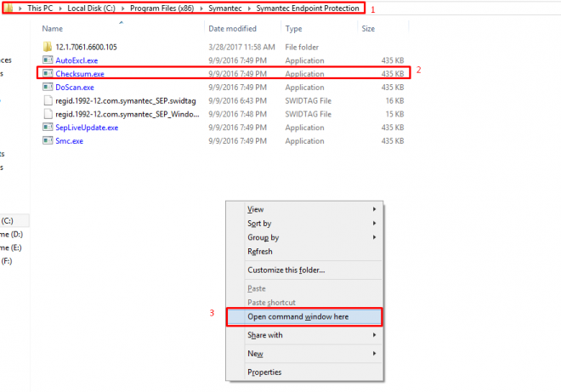Click the Checksum.exe application icon
Image resolution: width=561 pixels, height=392 pixels.
[x=48, y=73]
